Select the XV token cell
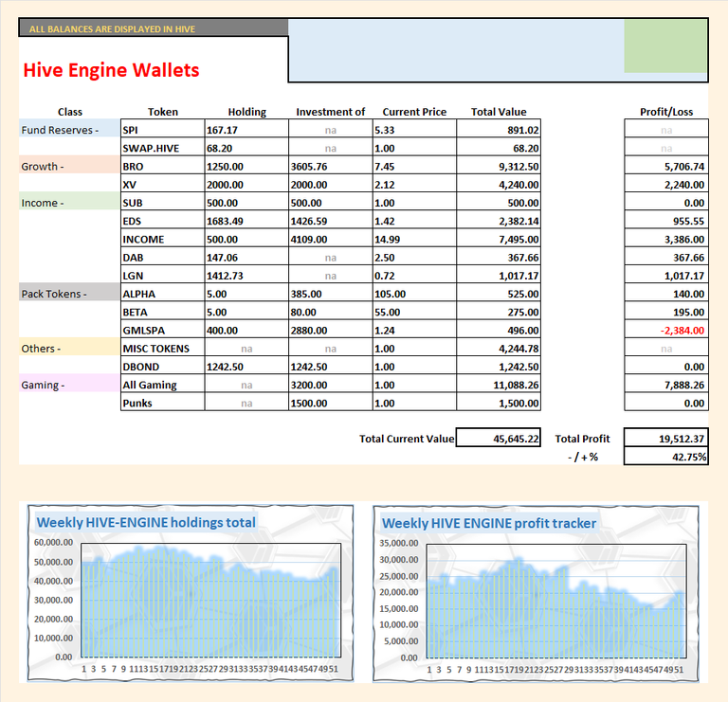 [162, 185]
